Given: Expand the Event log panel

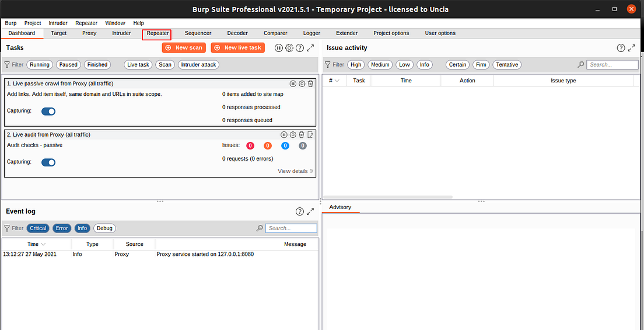Looking at the screenshot, I should point(310,211).
